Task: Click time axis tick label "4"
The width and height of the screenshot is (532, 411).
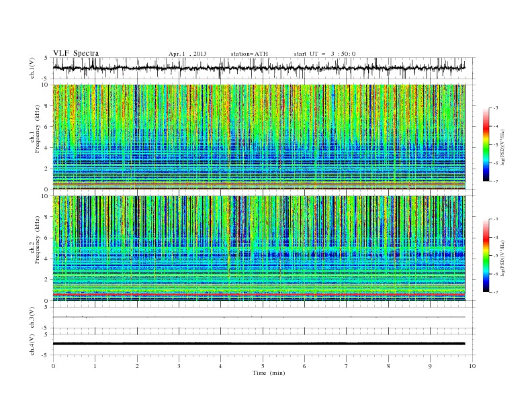Action: pyautogui.click(x=220, y=366)
